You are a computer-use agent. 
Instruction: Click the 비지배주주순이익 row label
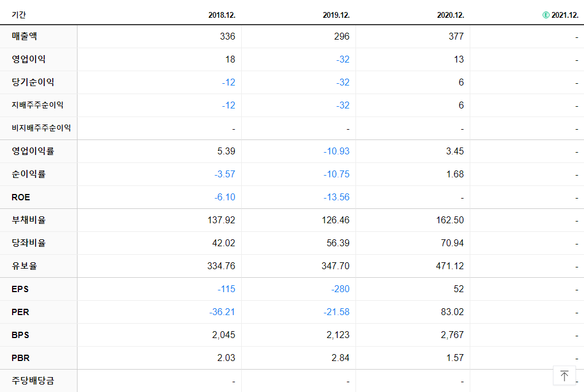[41, 128]
